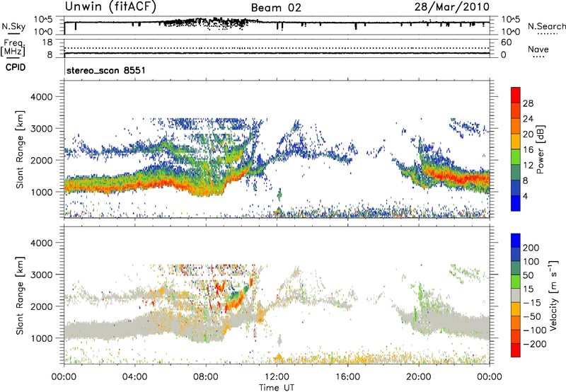Click the solid line sample under N.Sky

(13, 33)
